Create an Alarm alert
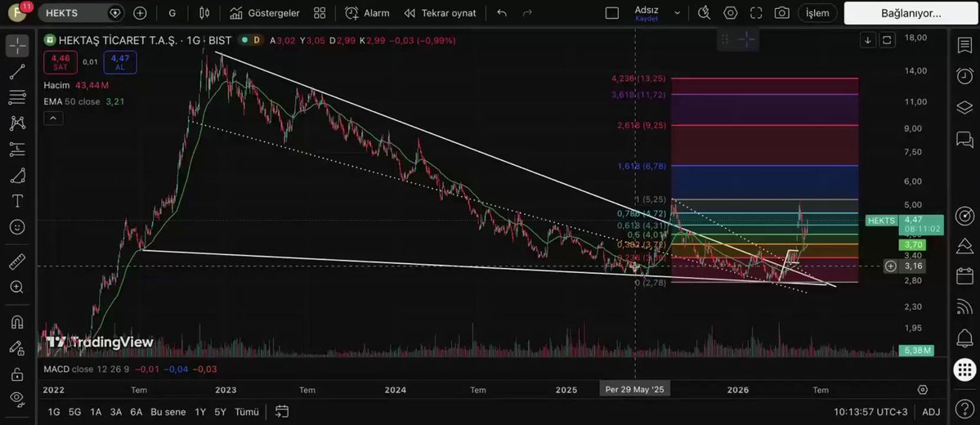The image size is (980, 425). pos(368,12)
